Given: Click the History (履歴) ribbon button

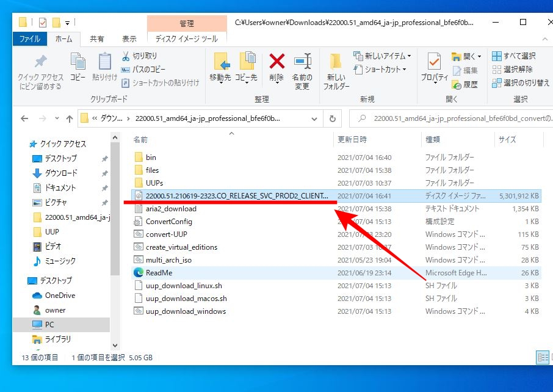Looking at the screenshot, I should [465, 84].
